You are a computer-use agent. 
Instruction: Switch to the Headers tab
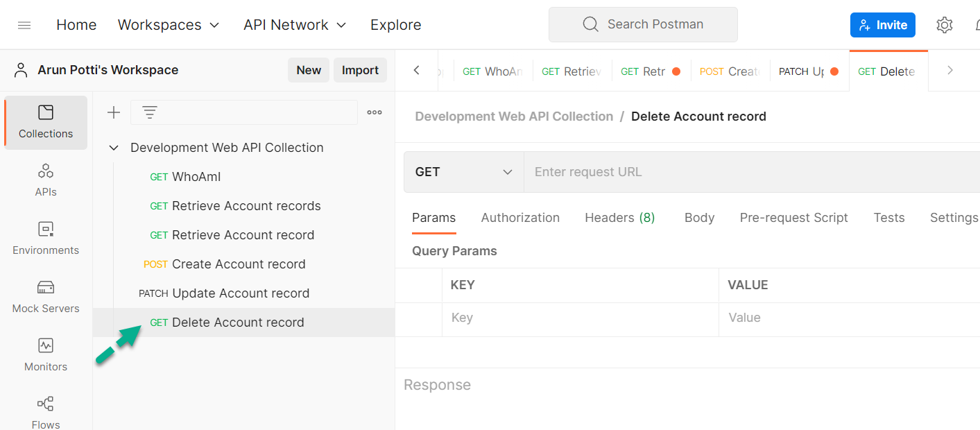pos(619,218)
